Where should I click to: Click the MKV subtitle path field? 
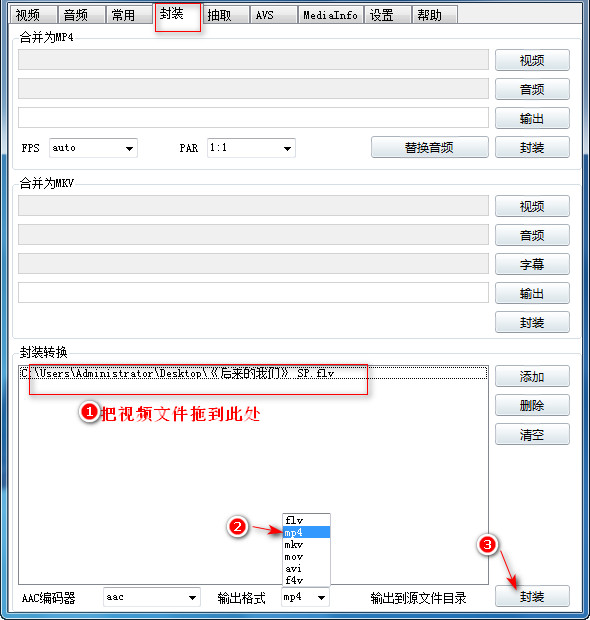tap(253, 263)
